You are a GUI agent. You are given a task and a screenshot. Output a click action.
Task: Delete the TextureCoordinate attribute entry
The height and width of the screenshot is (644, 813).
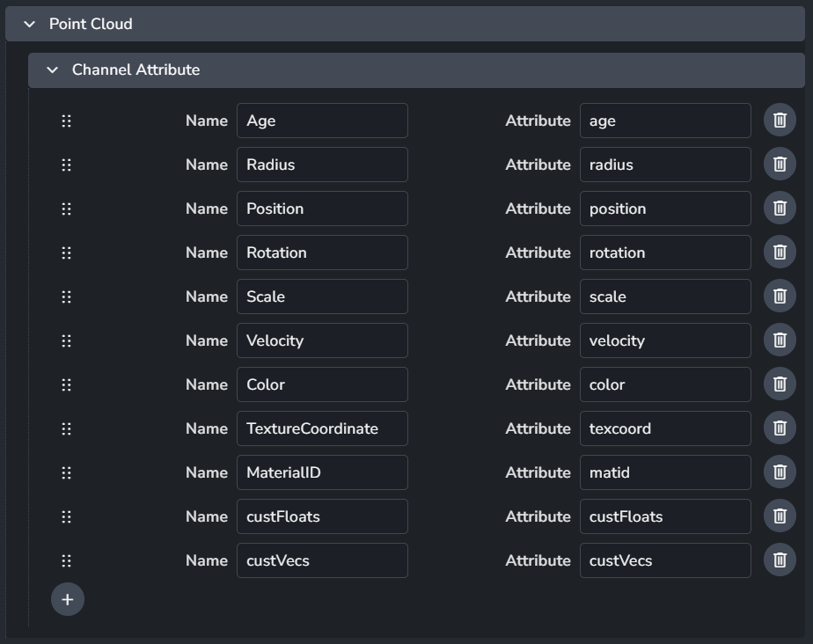click(780, 428)
